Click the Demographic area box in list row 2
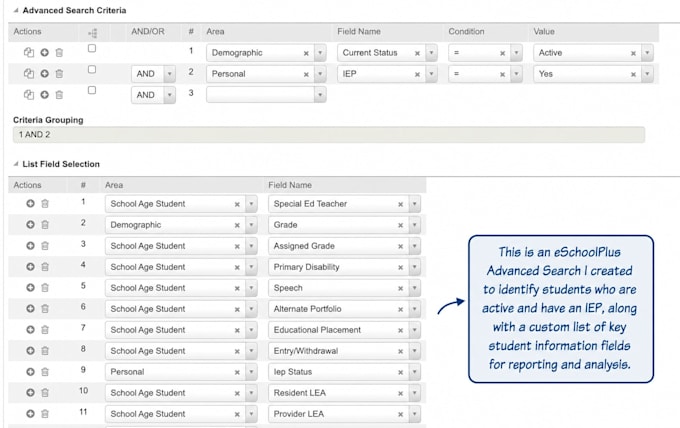Viewport: 680px width, 428px height. pyautogui.click(x=181, y=225)
